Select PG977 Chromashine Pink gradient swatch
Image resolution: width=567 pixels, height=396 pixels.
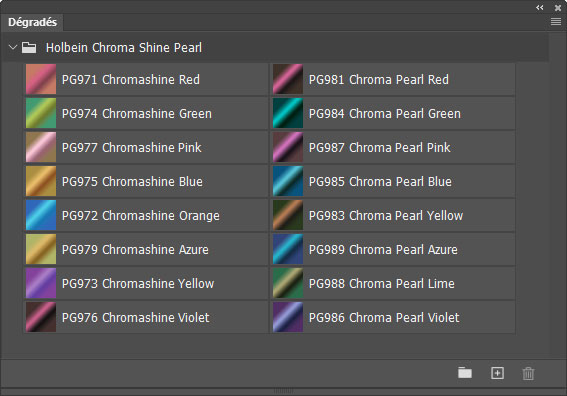pyautogui.click(x=41, y=147)
